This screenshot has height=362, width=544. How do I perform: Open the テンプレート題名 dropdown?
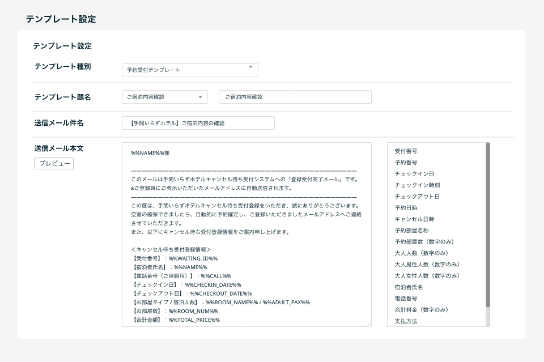pos(165,97)
